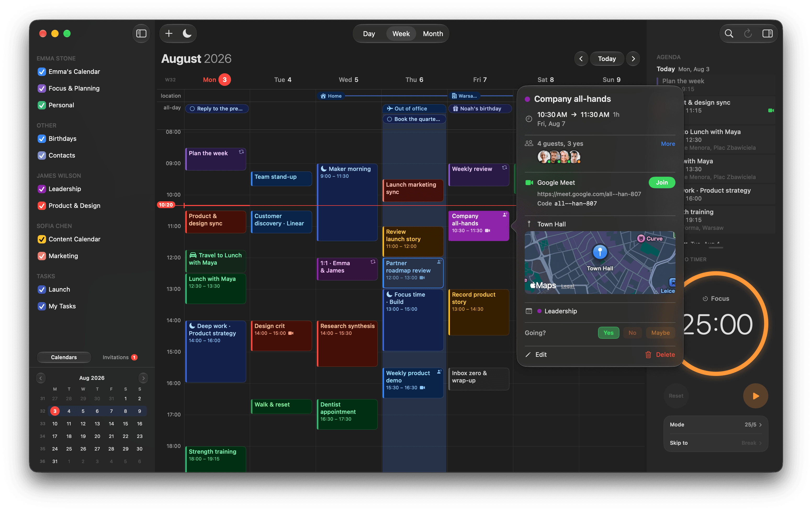Toggle Personal calendar checkbox
The width and height of the screenshot is (812, 511).
(x=42, y=105)
